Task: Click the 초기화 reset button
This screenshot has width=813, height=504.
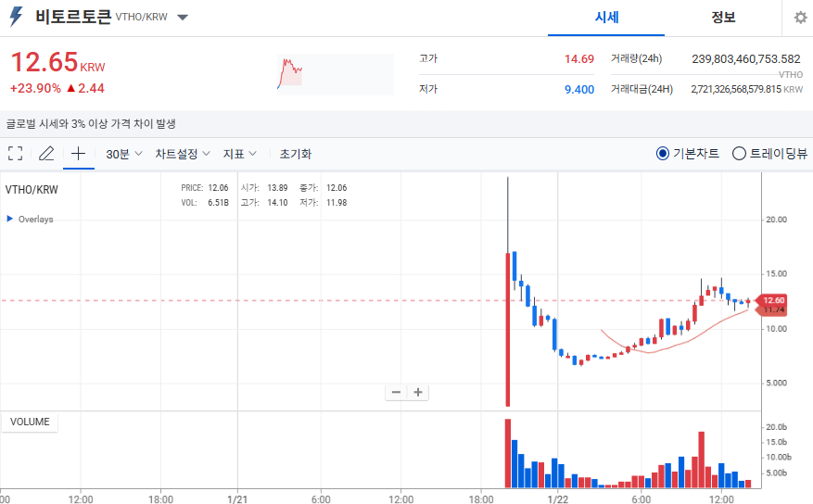Action: (x=296, y=154)
